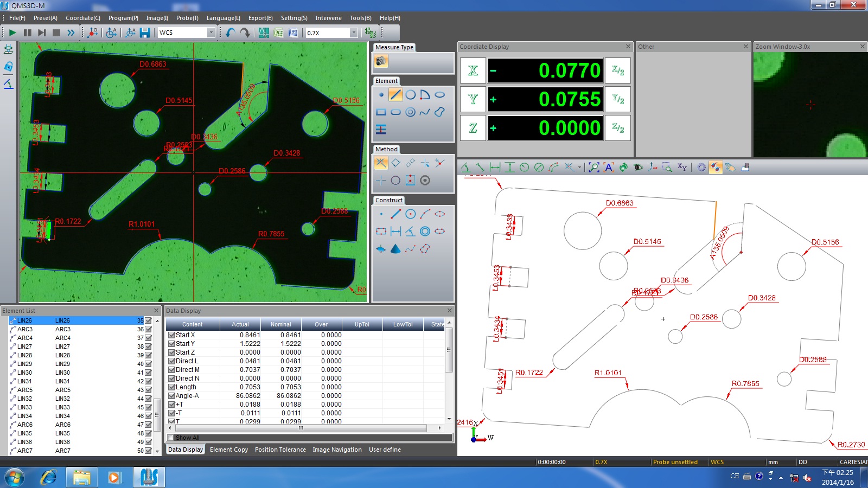Image resolution: width=868 pixels, height=488 pixels.
Task: Toggle the checkbox for element ARC3
Action: pyautogui.click(x=148, y=329)
